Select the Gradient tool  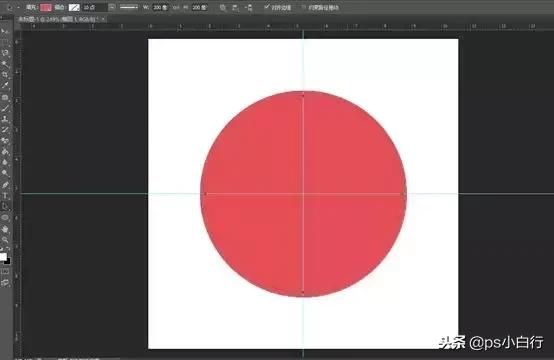click(x=5, y=152)
